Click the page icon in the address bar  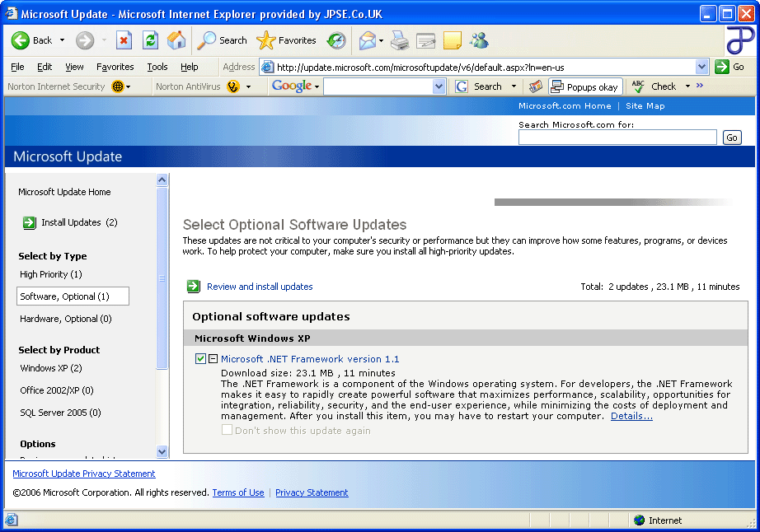268,67
